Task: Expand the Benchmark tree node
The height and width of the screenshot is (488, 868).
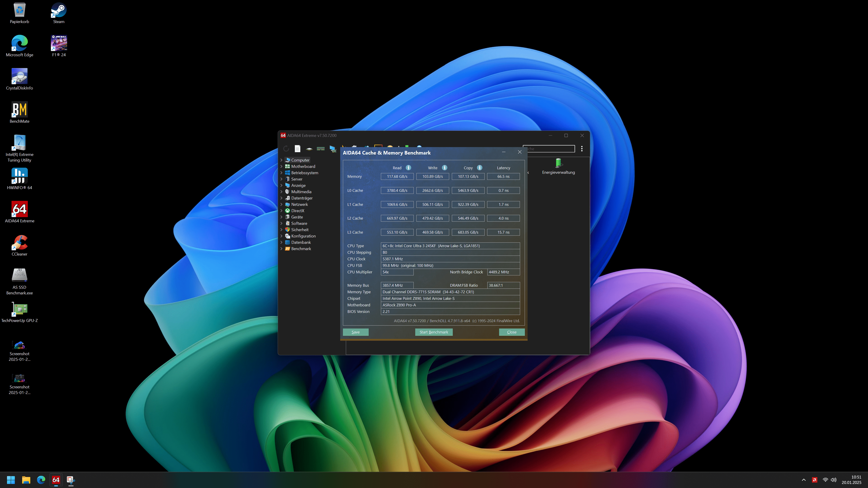Action: [281, 249]
